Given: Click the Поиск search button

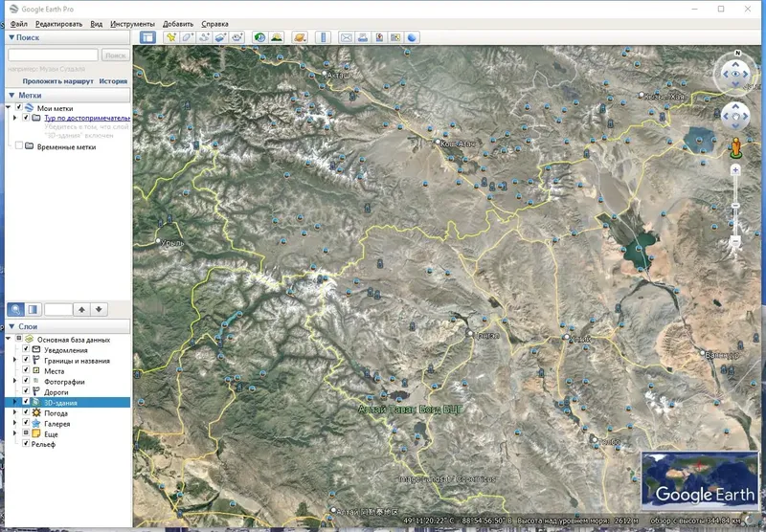Looking at the screenshot, I should click(115, 55).
